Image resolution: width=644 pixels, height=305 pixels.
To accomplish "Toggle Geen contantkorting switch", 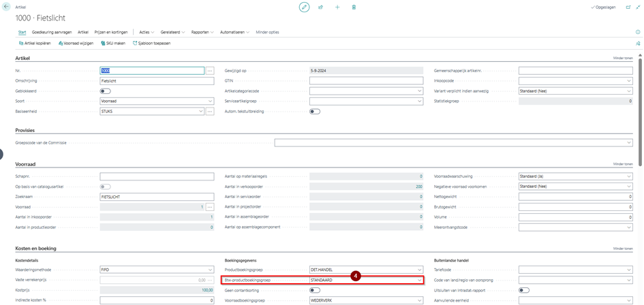I will (x=314, y=290).
